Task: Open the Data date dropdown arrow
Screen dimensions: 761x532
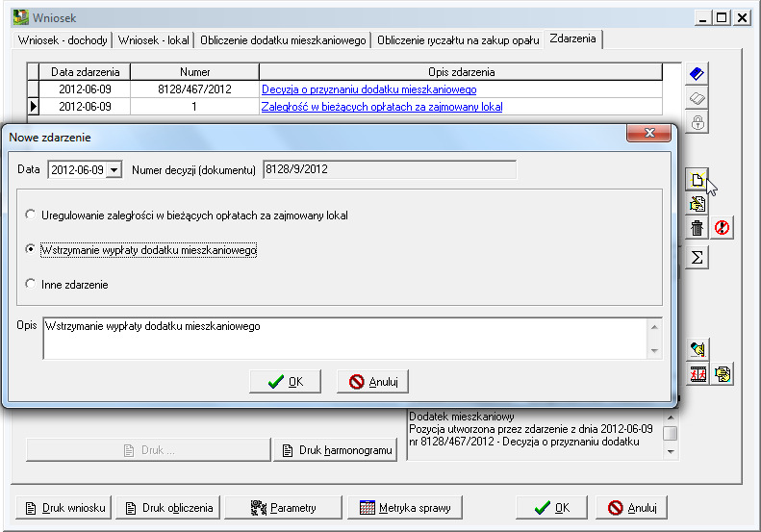Action: (114, 170)
